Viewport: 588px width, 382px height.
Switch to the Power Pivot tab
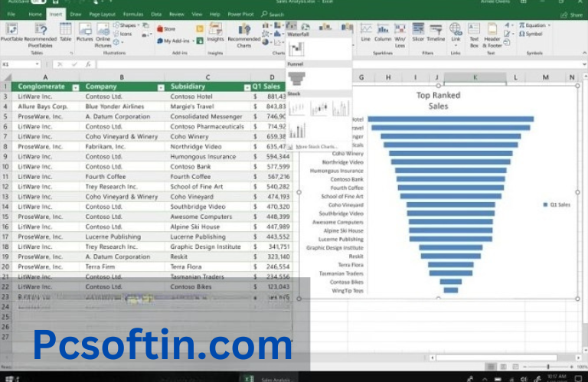coord(240,15)
